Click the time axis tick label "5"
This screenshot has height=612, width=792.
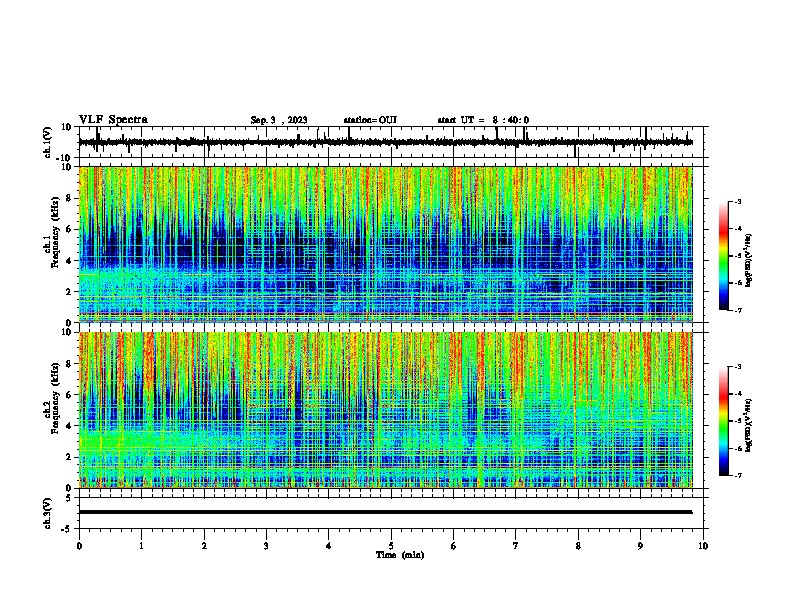tap(391, 546)
